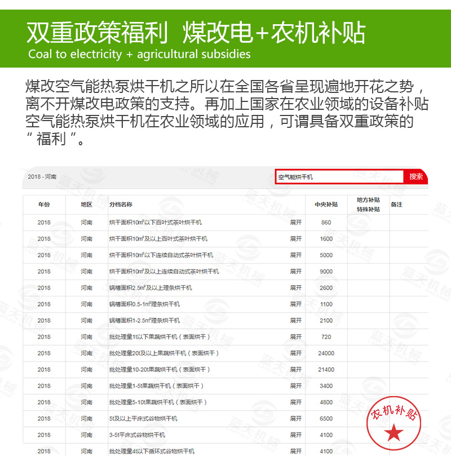Expand the 批处理量20t及以上果蔬烘干机 row
The image size is (451, 476).
point(295,353)
